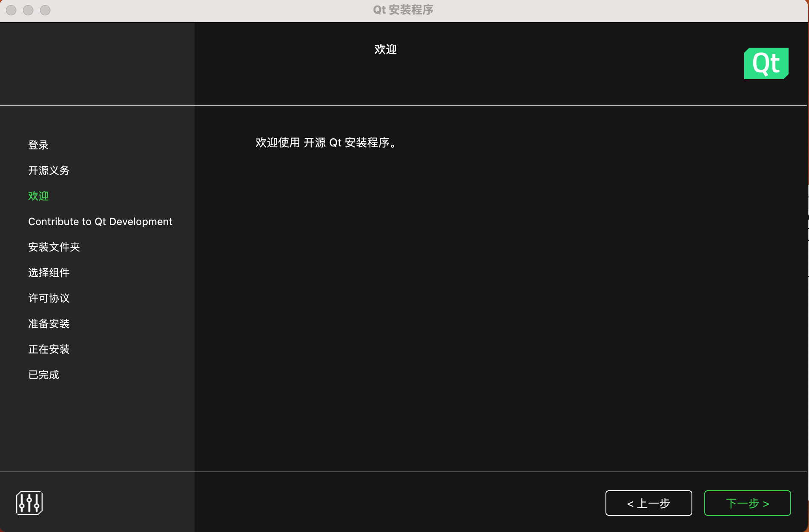809x532 pixels.
Task: Click the Qt 安装程序 window title
Action: (x=403, y=10)
